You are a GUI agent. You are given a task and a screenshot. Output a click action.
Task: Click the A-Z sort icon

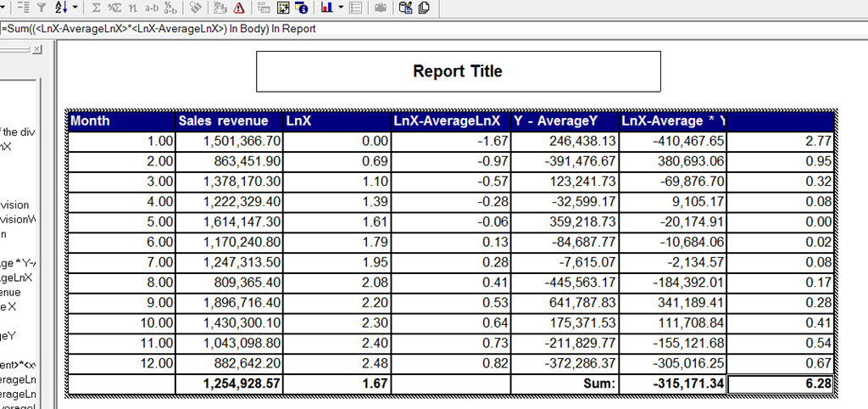[x=60, y=8]
